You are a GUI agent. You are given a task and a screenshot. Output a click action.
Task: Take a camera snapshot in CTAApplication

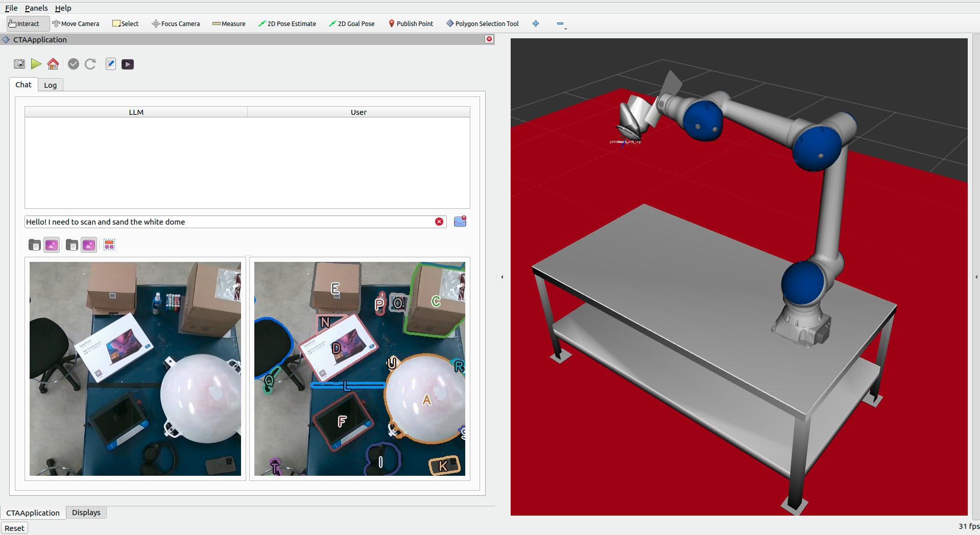click(19, 64)
